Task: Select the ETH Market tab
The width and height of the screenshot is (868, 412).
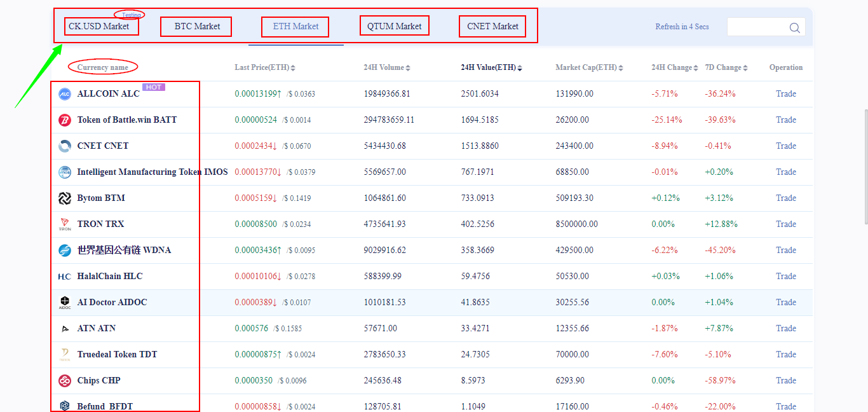Action: coord(296,26)
